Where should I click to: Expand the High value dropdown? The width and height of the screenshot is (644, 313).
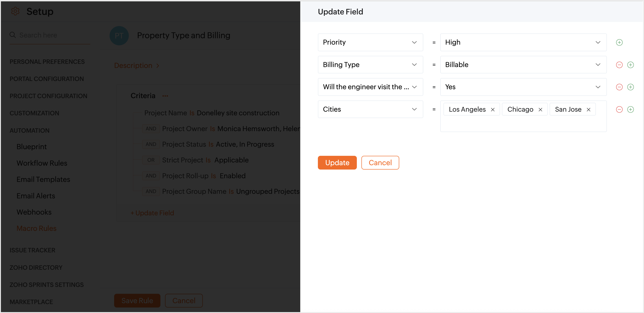point(523,42)
